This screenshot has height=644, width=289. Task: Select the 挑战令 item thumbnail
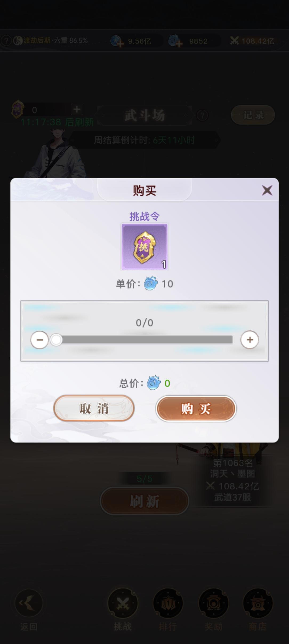144,247
